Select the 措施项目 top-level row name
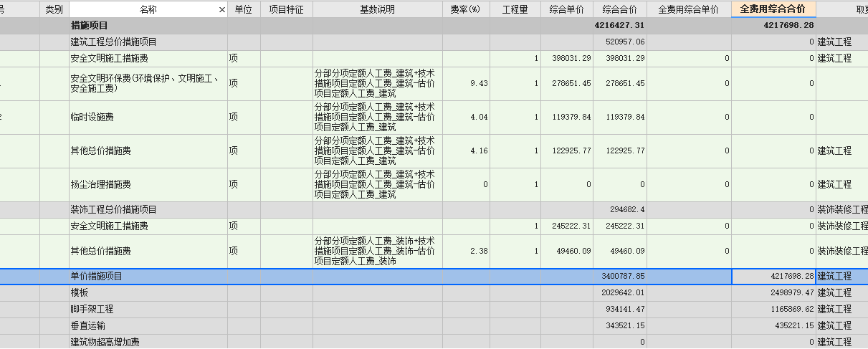This screenshot has height=349, width=868. coord(90,26)
